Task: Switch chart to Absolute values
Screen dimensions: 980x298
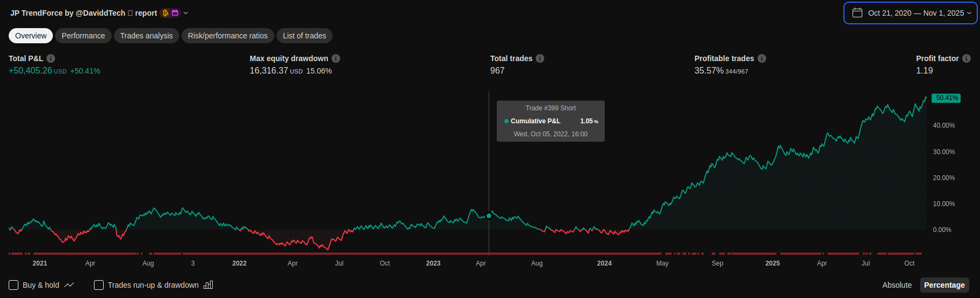Action: [897, 285]
